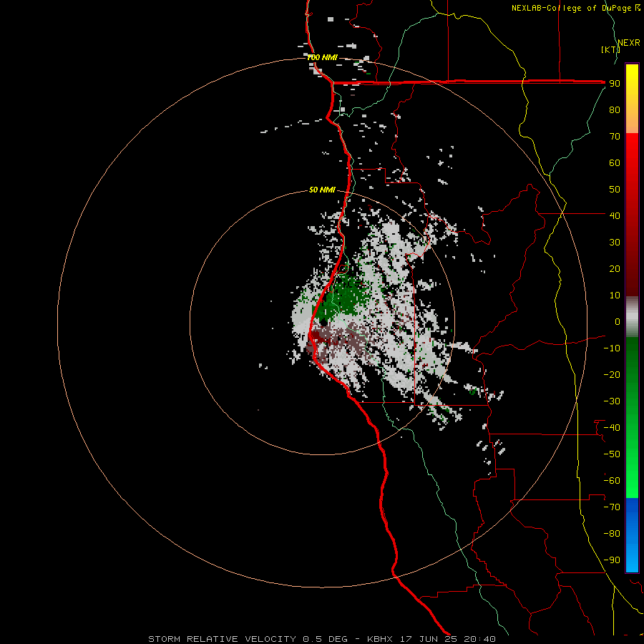Click the -10 value on color scale

coord(612,348)
